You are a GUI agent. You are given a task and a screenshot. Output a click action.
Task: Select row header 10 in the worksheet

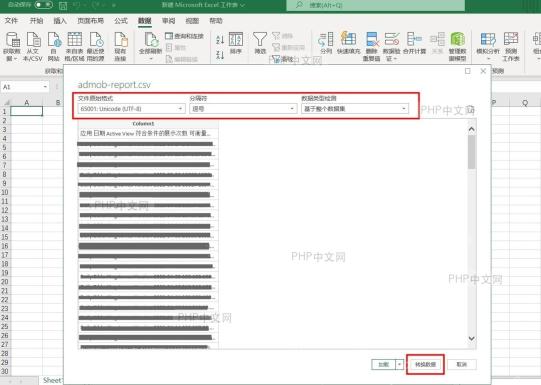click(x=4, y=192)
